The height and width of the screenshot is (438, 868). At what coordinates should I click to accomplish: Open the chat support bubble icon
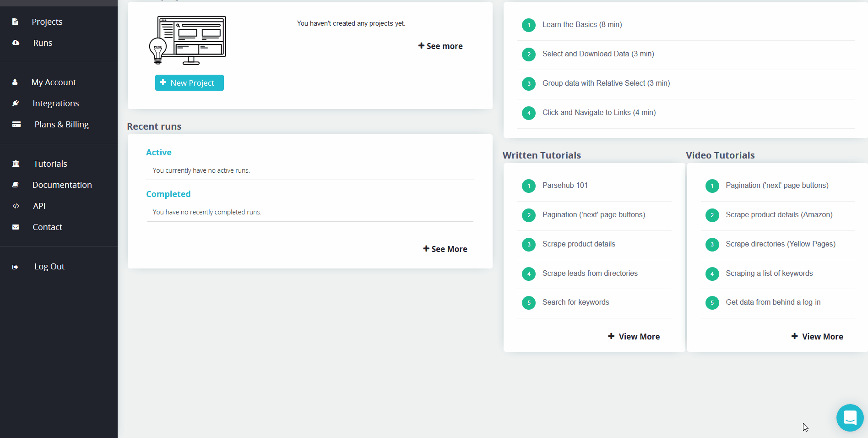(x=850, y=418)
